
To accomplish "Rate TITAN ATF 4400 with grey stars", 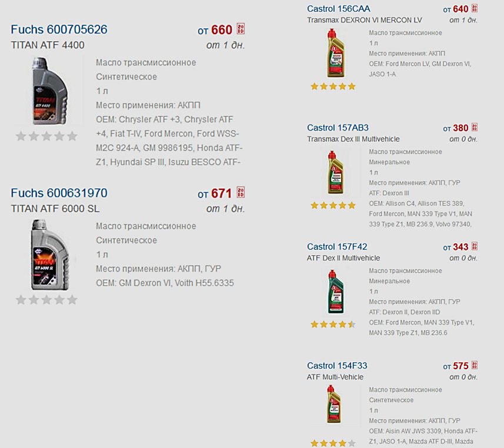I will tap(46, 136).
